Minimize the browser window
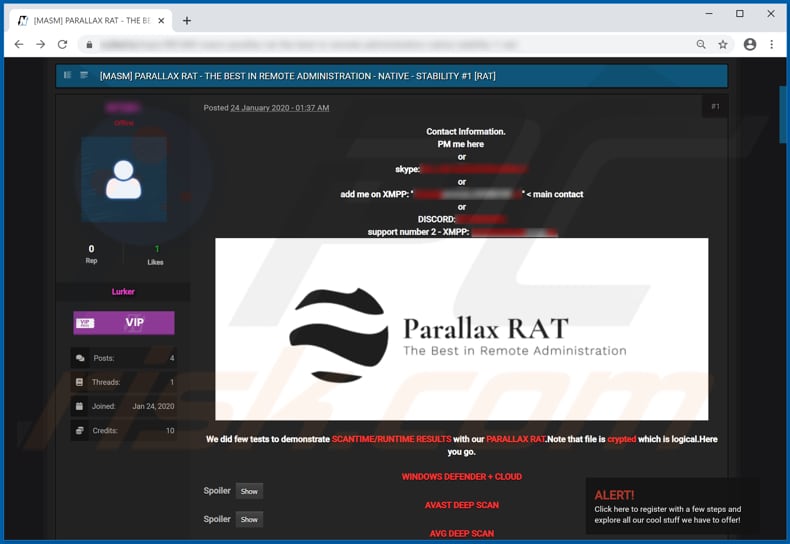 point(708,14)
